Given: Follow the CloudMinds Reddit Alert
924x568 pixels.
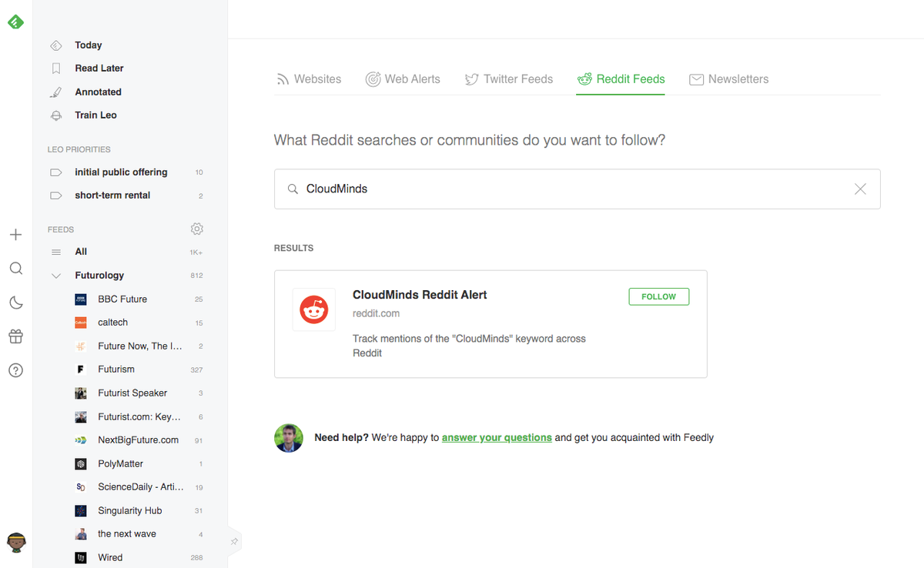Looking at the screenshot, I should pyautogui.click(x=658, y=296).
